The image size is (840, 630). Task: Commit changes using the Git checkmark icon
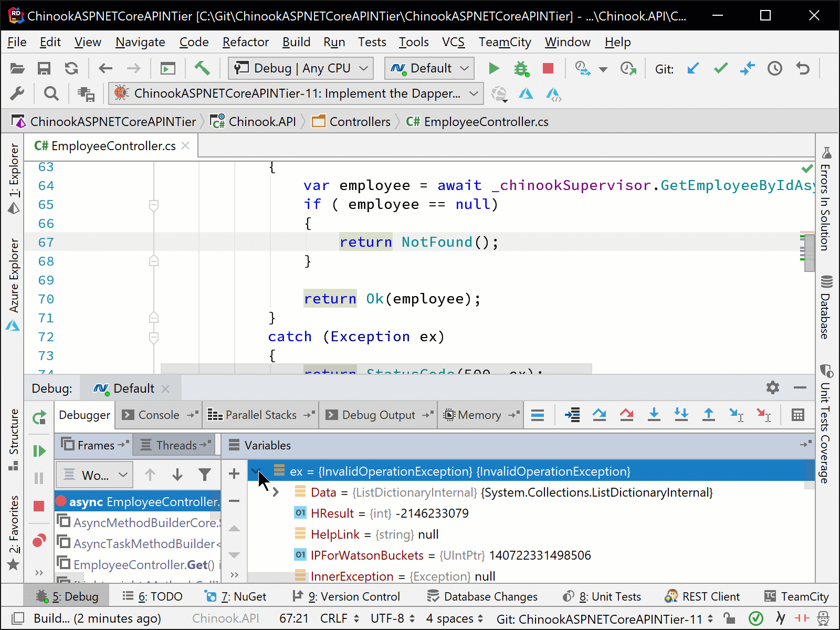(x=720, y=68)
